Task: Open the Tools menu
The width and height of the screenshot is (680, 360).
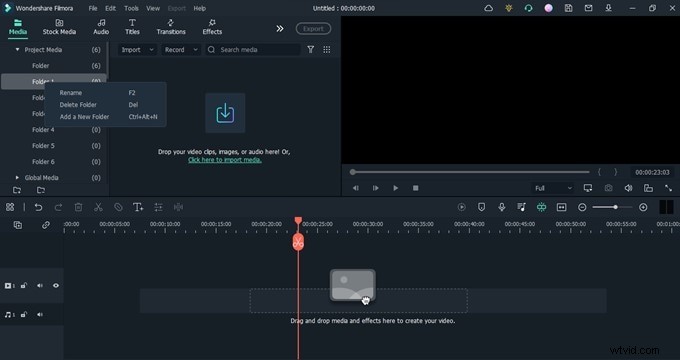Action: 131,8
